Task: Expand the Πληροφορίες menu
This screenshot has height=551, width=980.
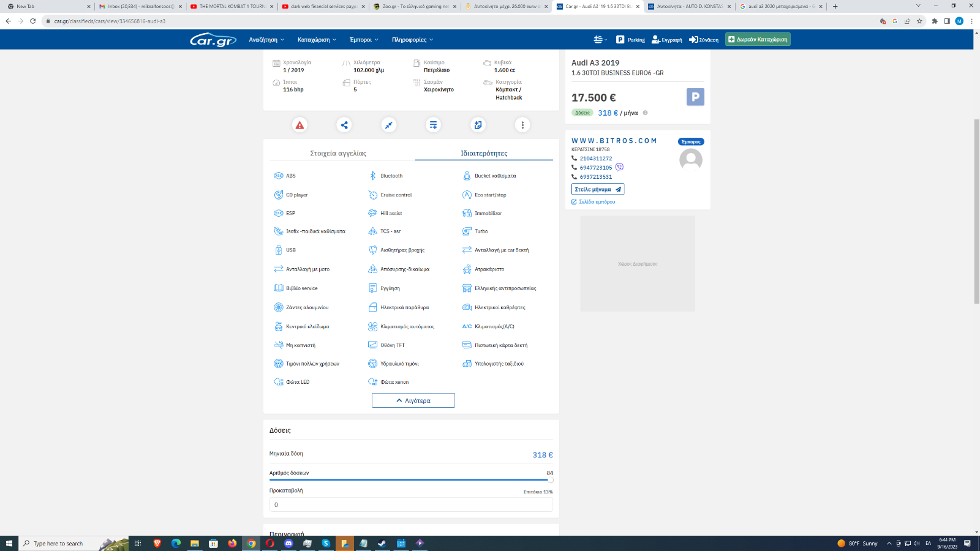Action: point(413,40)
